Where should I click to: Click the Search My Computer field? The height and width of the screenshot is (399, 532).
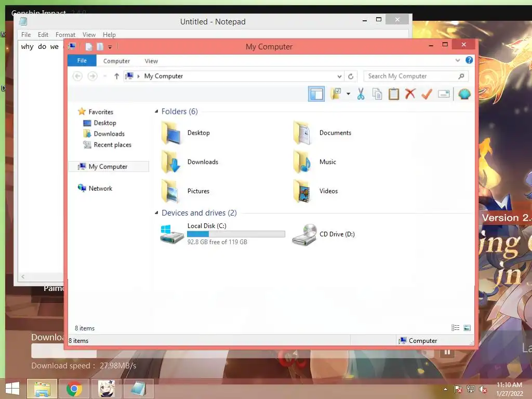tap(416, 76)
